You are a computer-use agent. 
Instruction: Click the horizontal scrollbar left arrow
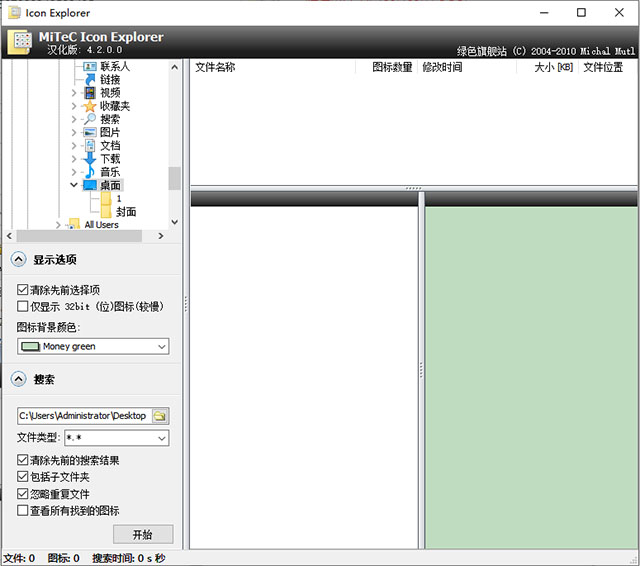coord(9,236)
